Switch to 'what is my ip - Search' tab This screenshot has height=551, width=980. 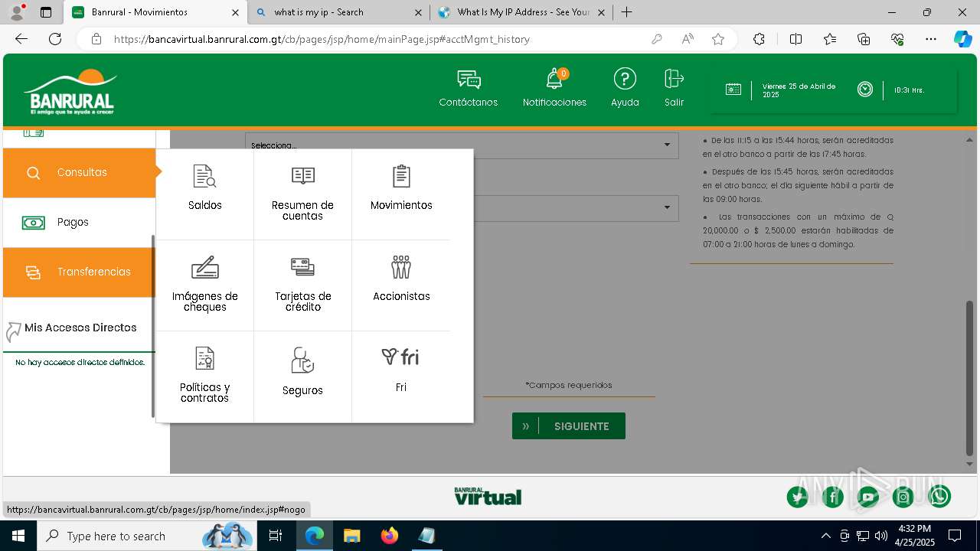point(338,12)
